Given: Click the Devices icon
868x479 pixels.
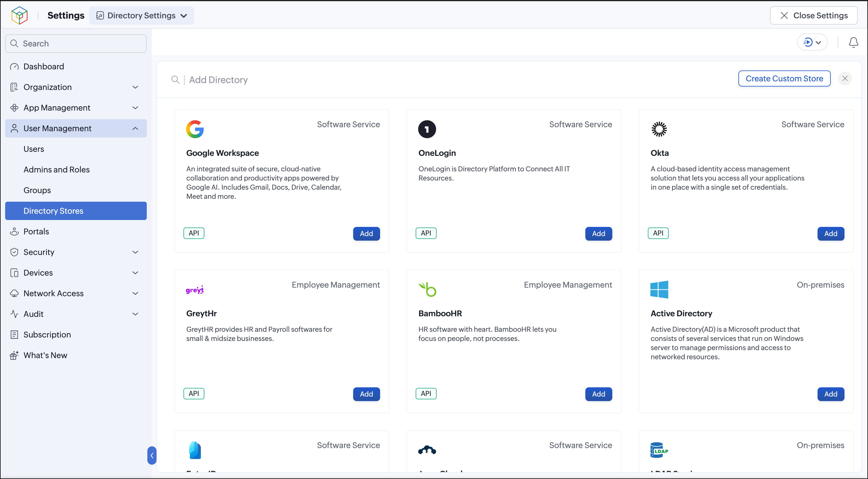Looking at the screenshot, I should coord(14,272).
